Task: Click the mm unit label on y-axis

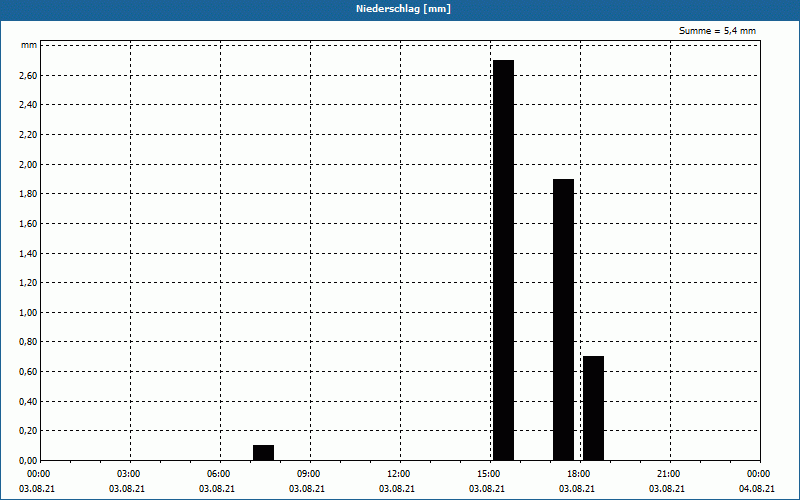Action: [29, 45]
